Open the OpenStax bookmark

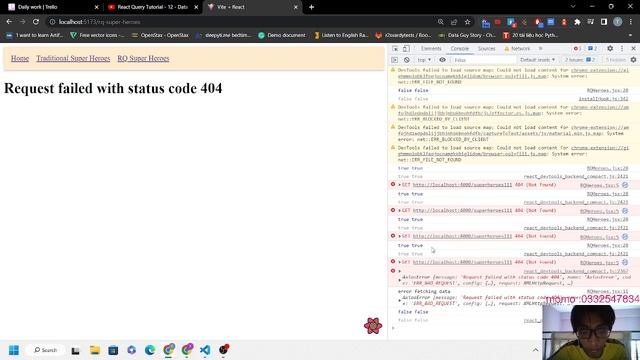click(x=160, y=35)
